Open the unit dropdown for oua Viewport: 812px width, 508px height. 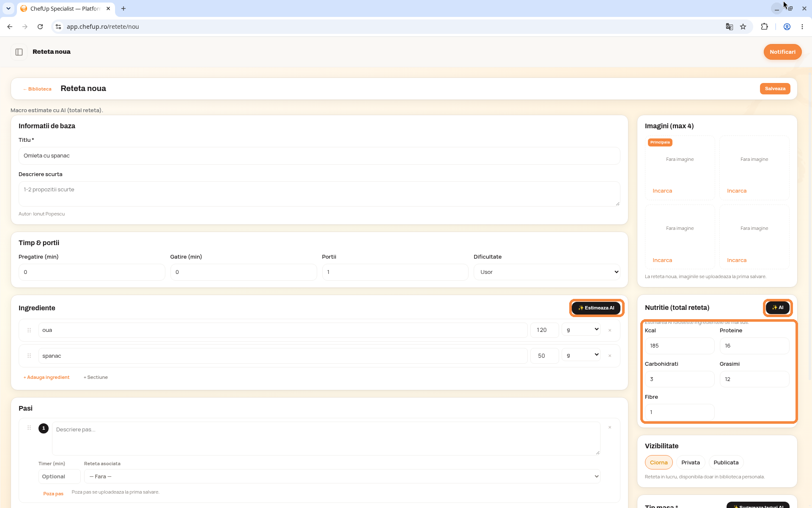pyautogui.click(x=581, y=330)
